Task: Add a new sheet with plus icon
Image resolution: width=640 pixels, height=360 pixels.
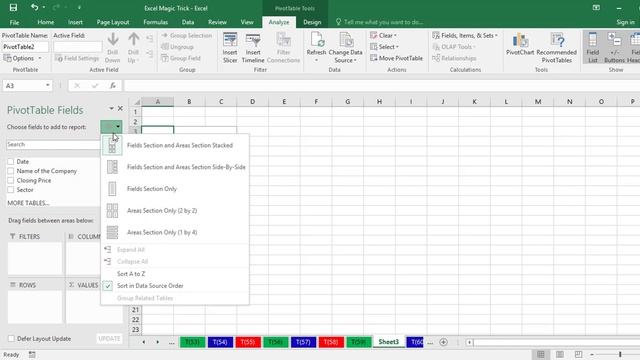Action: (443, 342)
